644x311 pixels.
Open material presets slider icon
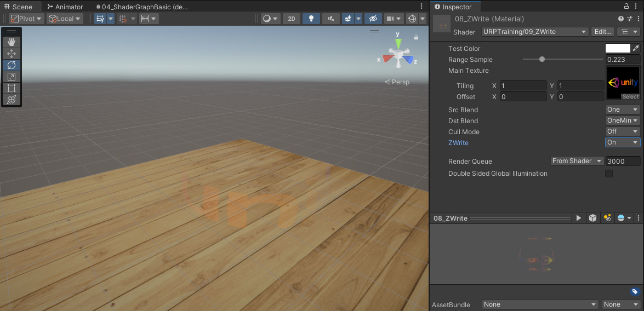coord(630,19)
